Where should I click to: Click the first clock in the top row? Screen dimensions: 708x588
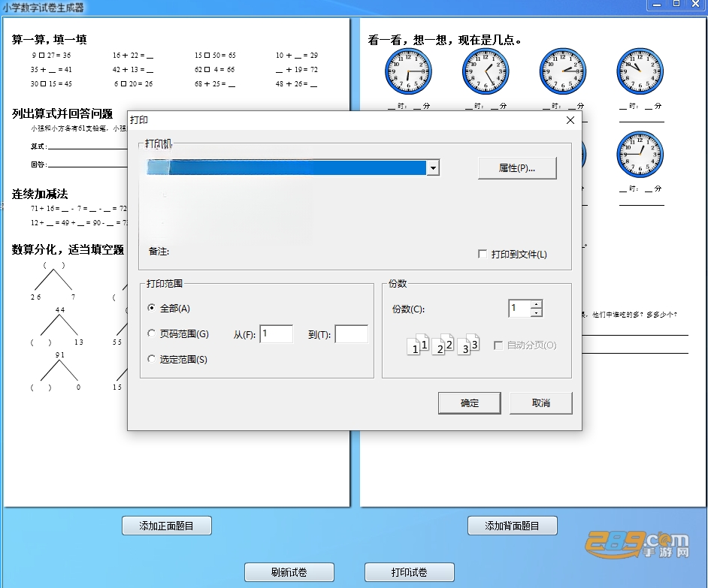pos(408,71)
